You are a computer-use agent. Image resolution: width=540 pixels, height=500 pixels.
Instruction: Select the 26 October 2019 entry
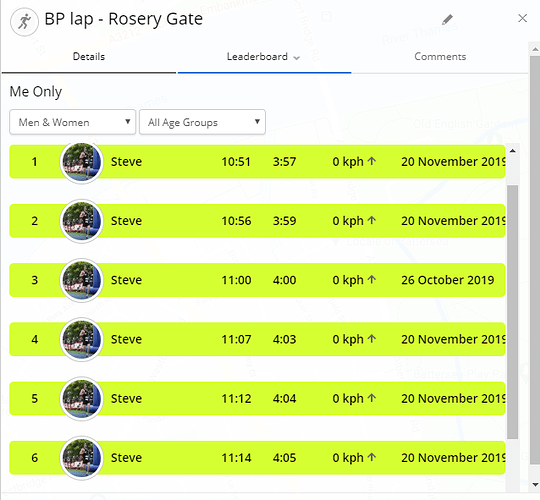(x=257, y=280)
